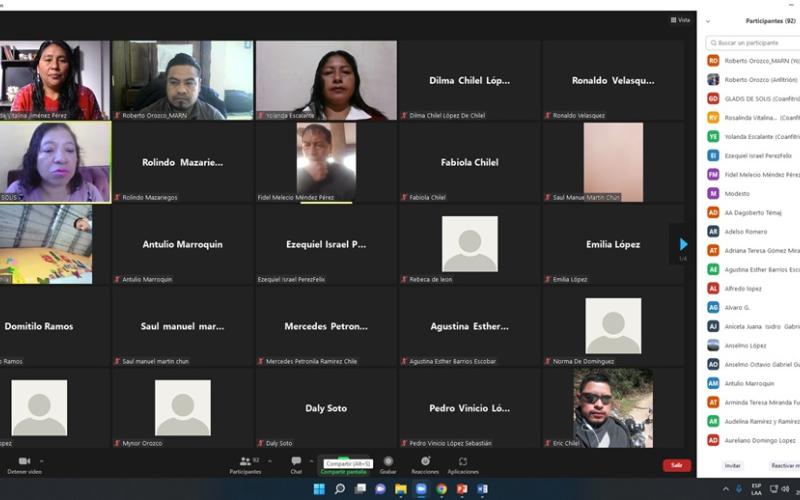Open the Aplicaciones icon

tap(463, 461)
